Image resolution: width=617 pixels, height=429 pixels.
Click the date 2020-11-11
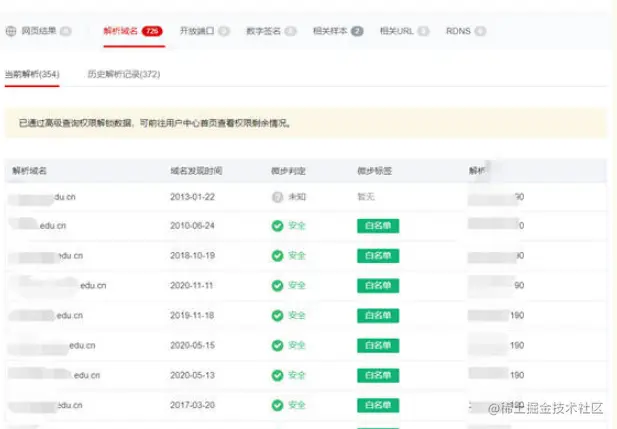192,286
